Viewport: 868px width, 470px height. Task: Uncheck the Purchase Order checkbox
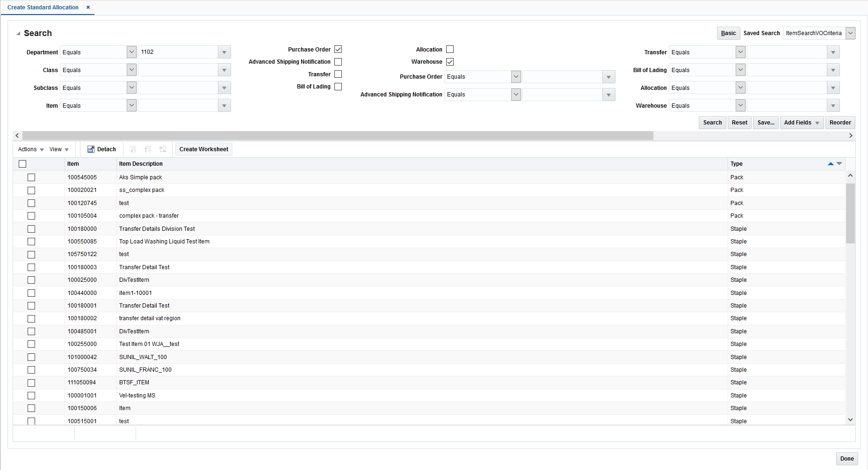pos(338,49)
